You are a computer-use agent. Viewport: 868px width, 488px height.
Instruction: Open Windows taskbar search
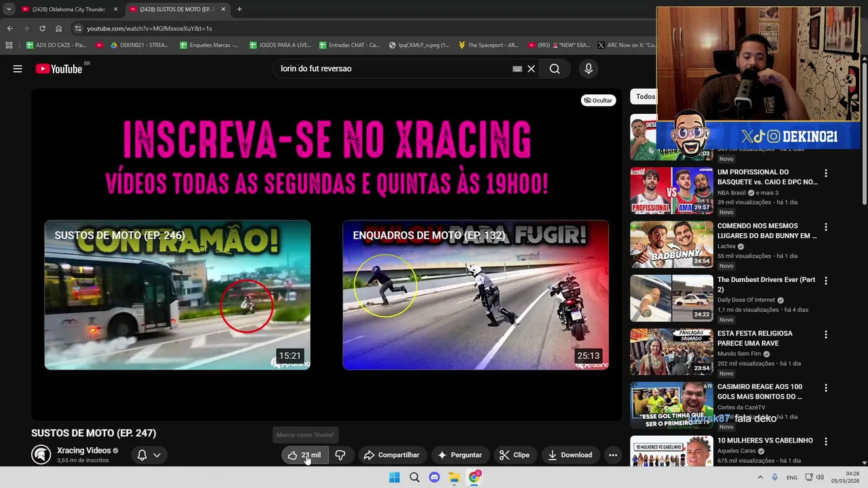pos(414,477)
